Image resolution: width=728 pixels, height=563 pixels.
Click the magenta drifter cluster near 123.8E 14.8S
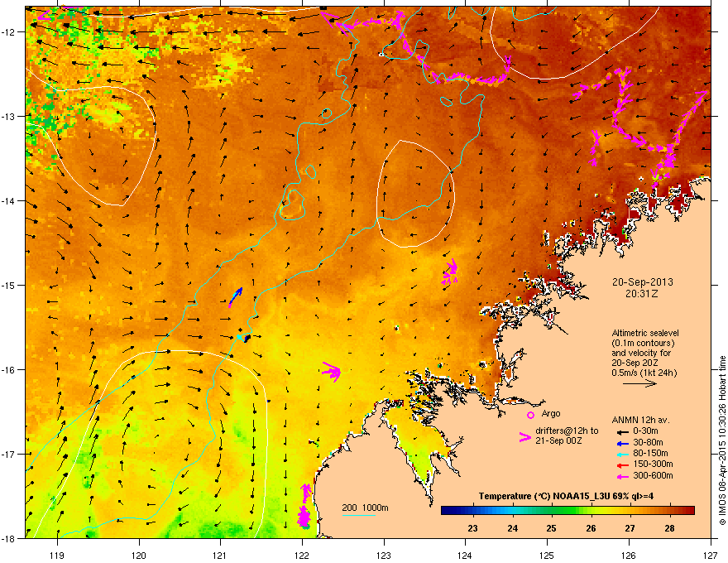[x=449, y=272]
